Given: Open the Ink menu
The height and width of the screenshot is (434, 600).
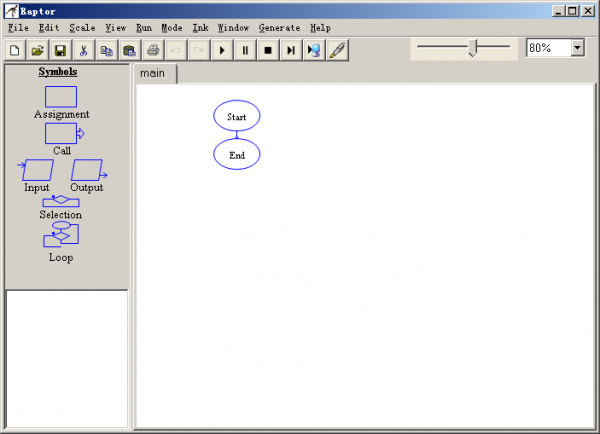Looking at the screenshot, I should coord(201,28).
